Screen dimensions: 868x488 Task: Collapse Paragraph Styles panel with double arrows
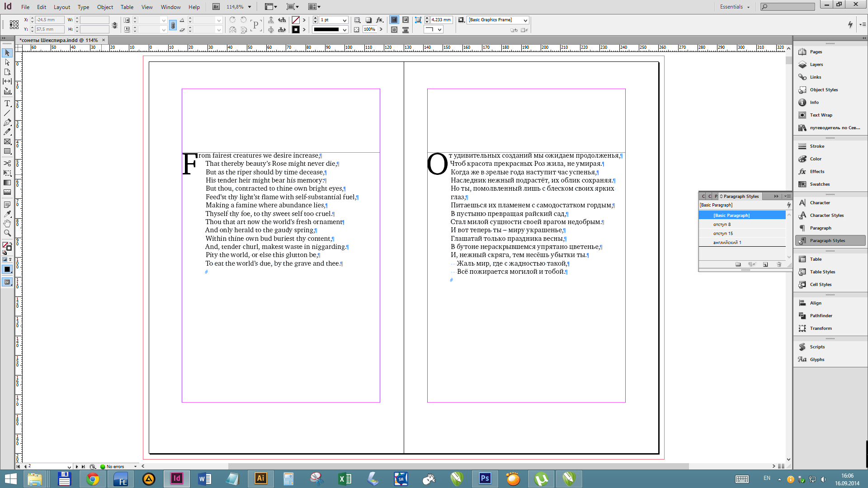click(776, 196)
